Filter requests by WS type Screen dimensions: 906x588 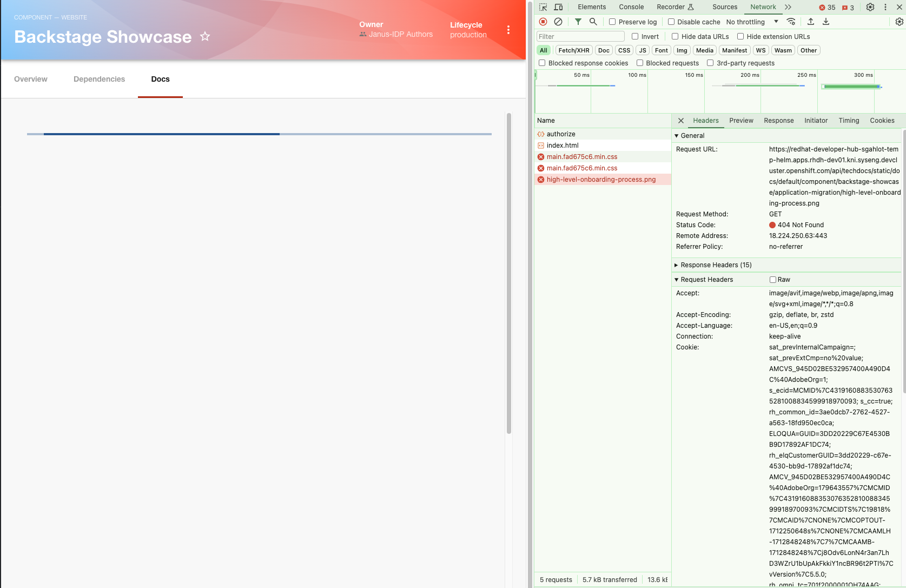click(761, 50)
